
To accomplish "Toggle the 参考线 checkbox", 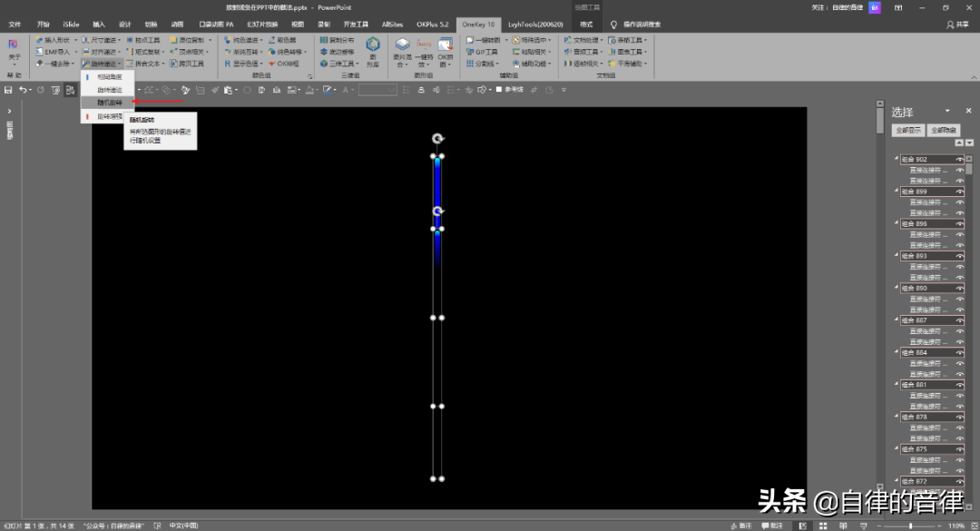I will tap(499, 90).
